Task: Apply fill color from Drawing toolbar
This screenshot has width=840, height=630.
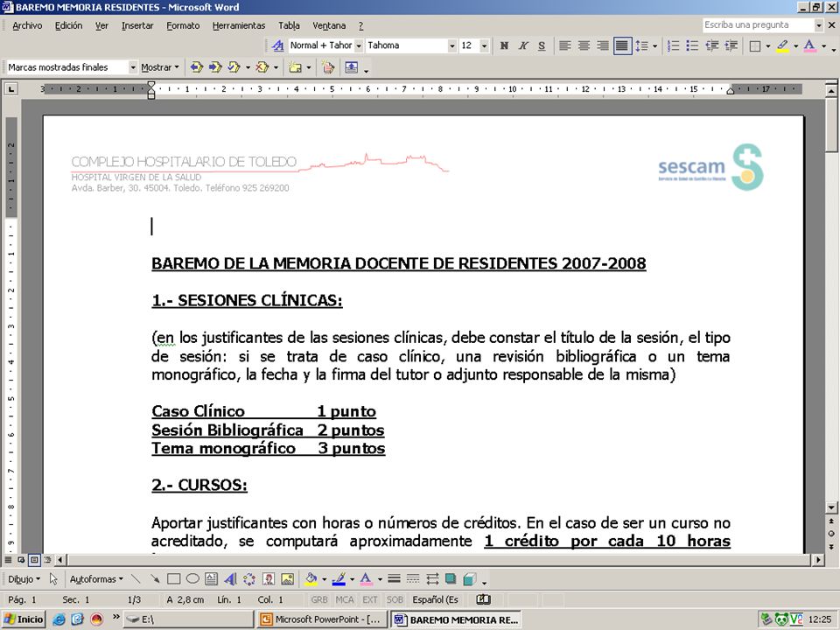Action: [x=311, y=579]
